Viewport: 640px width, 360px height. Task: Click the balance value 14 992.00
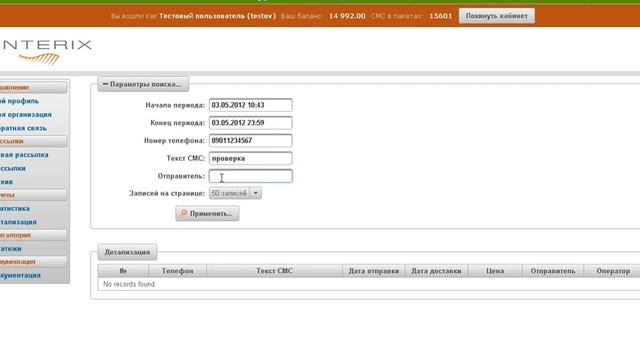(x=347, y=16)
